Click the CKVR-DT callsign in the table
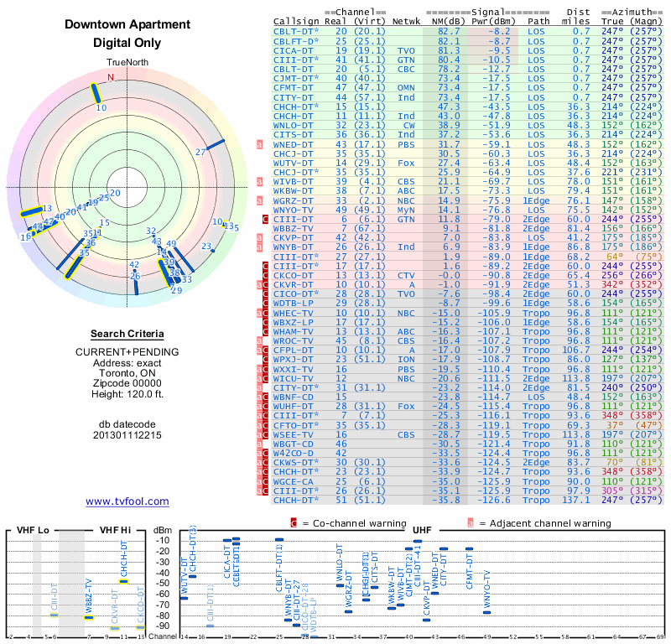671x644 pixels. pyautogui.click(x=294, y=284)
